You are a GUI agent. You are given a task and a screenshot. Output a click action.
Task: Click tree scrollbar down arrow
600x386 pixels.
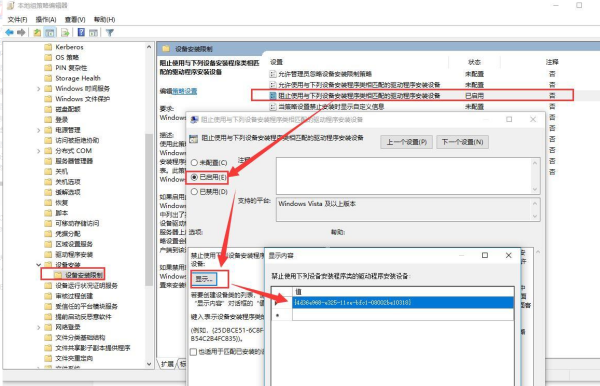point(149,364)
